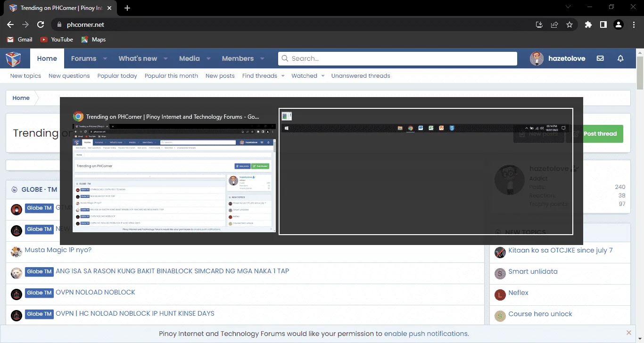
Task: Click the avatar beside Musta Magic IP nyo?
Action: tap(17, 252)
